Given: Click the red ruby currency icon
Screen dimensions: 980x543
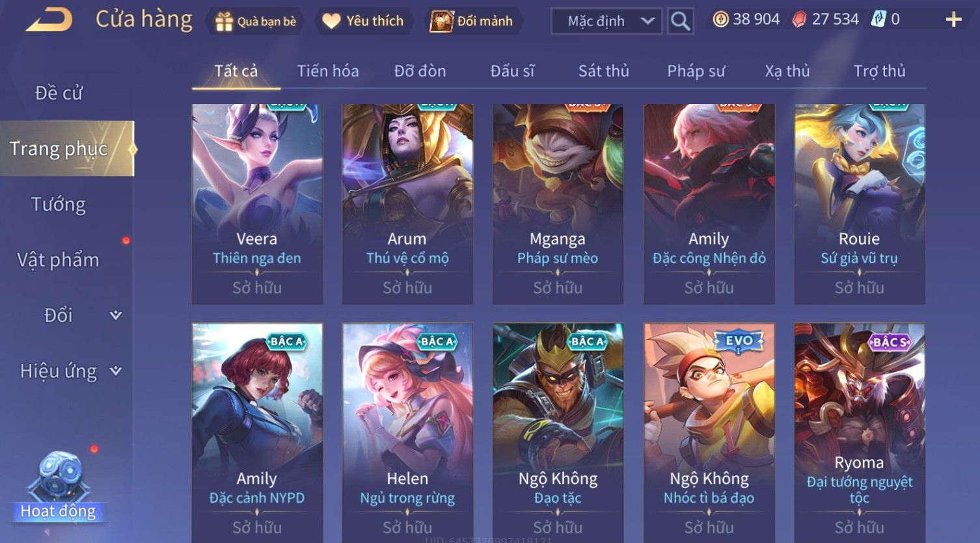Looking at the screenshot, I should (x=799, y=20).
